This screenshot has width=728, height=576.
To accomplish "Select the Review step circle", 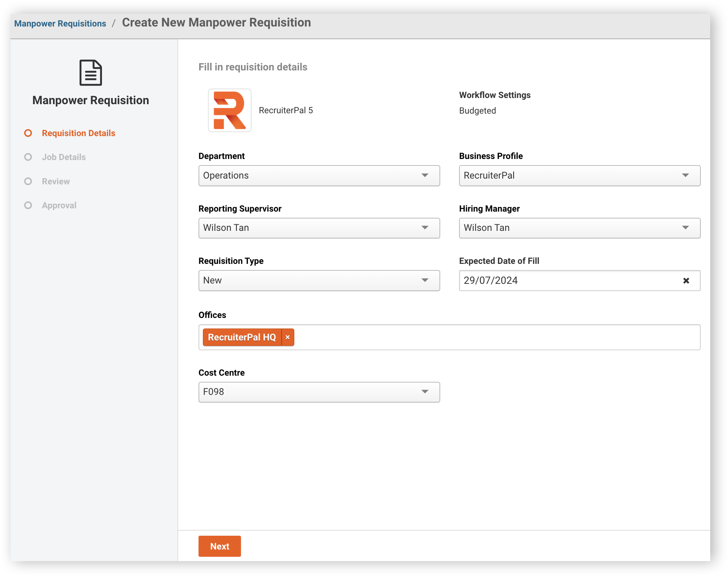I will pyautogui.click(x=28, y=181).
